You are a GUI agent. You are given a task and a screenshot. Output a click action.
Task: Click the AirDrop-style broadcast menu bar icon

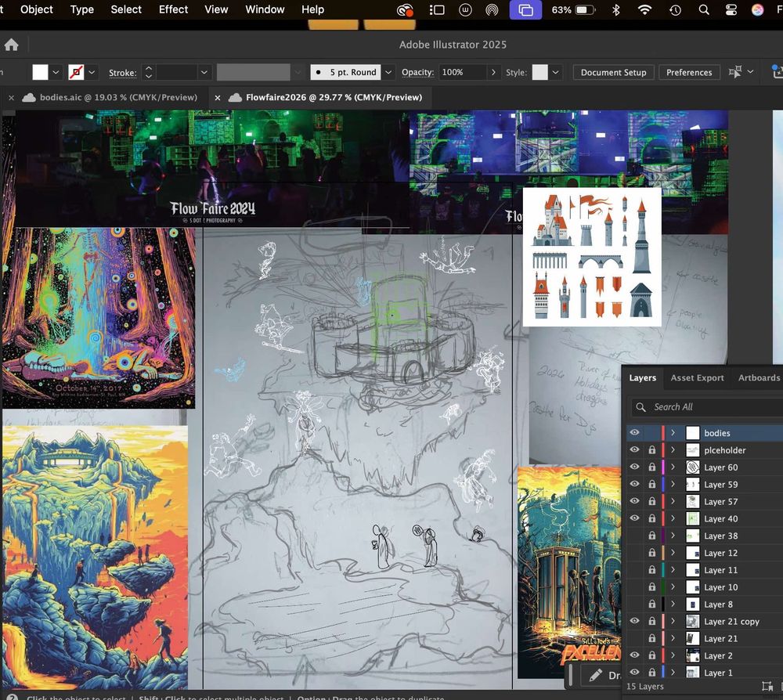[x=492, y=10]
